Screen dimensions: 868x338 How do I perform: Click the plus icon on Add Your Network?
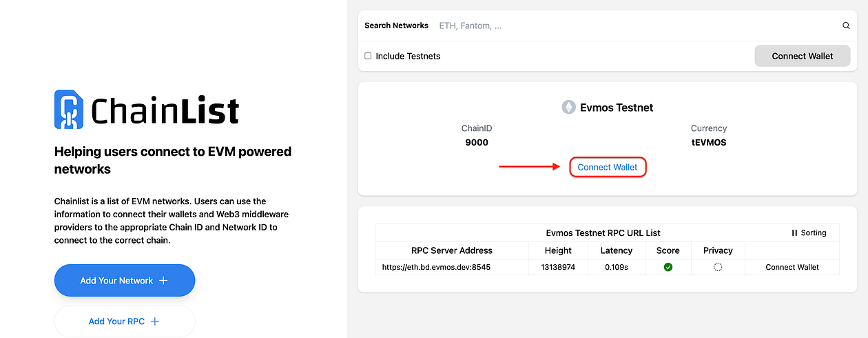pyautogui.click(x=163, y=281)
